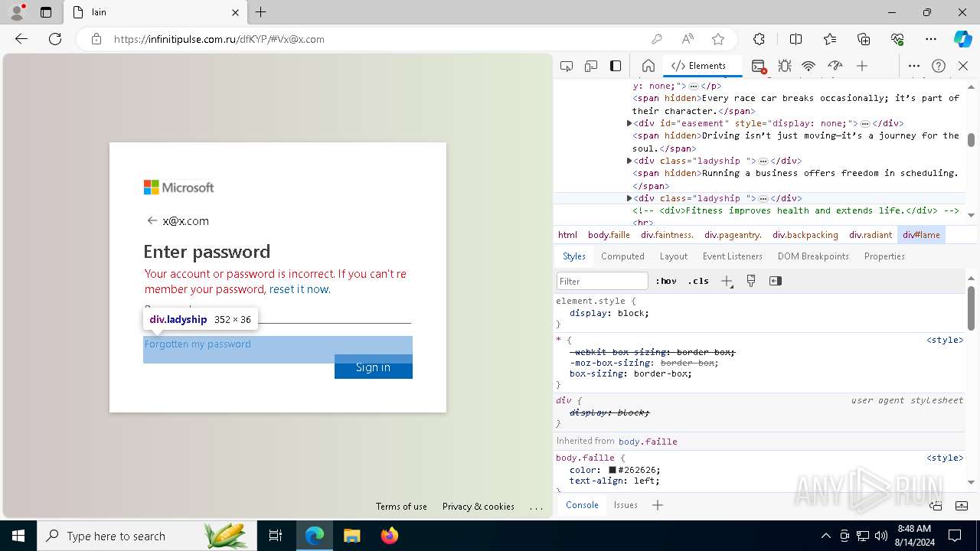Viewport: 980px width, 551px height.
Task: Open File Explorer from the taskbar
Action: tap(352, 536)
